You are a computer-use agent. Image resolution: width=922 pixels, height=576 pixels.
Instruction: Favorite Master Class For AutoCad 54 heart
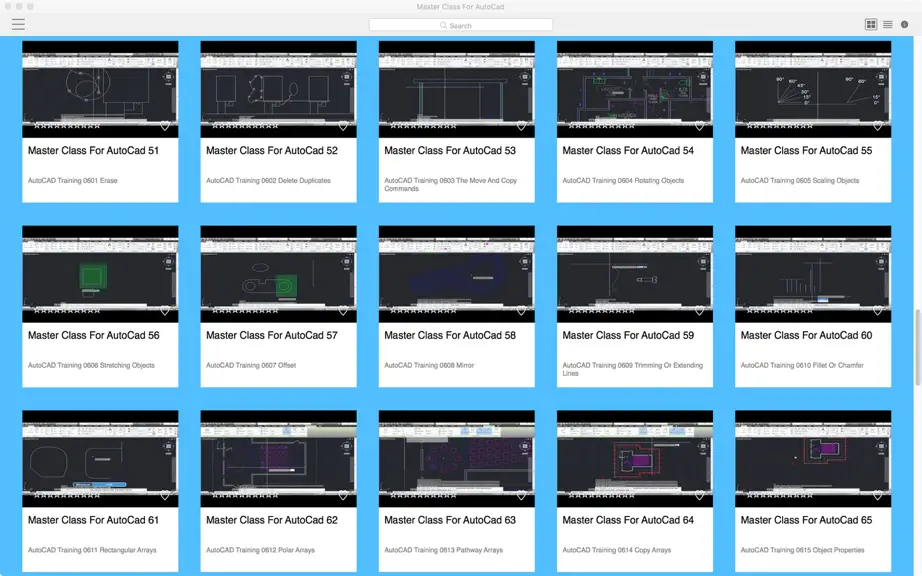click(x=700, y=126)
